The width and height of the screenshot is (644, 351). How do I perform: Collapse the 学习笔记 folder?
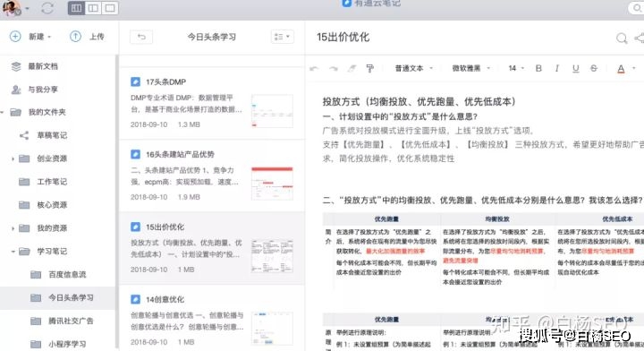[x=13, y=252]
